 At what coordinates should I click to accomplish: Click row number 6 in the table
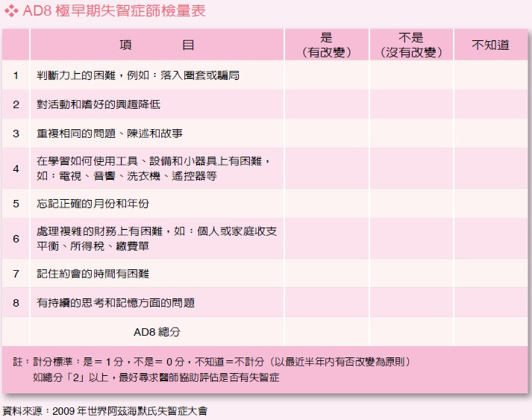point(16,239)
